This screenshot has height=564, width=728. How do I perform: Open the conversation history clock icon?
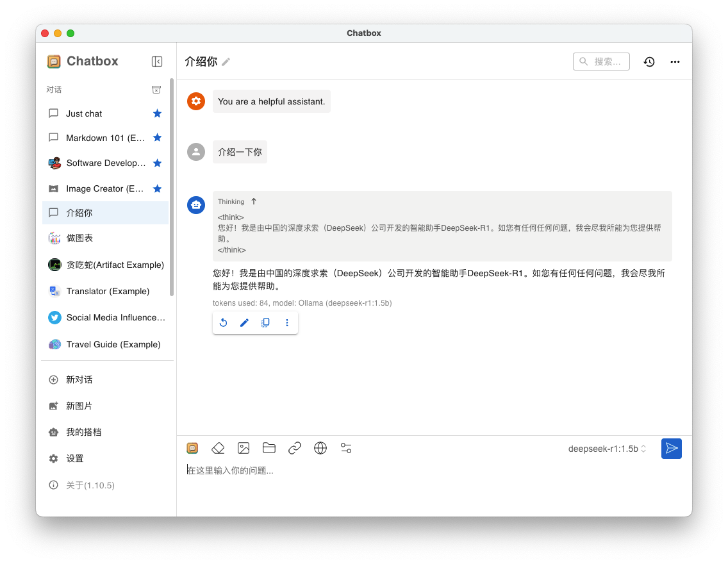pos(649,62)
